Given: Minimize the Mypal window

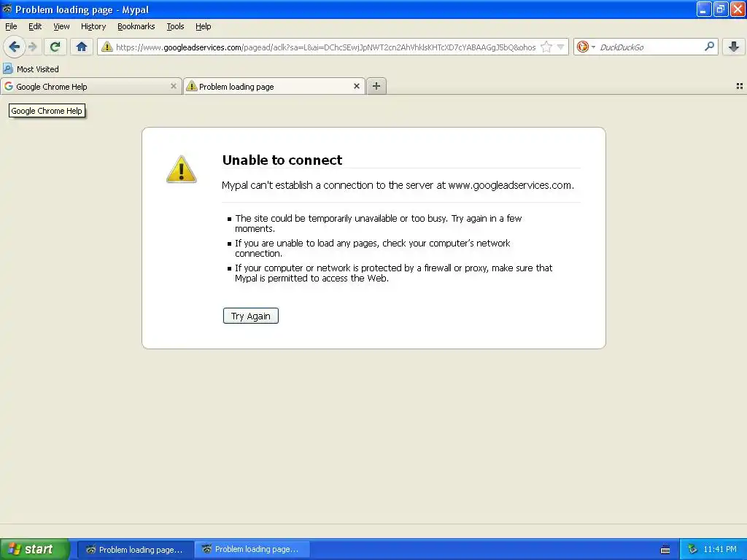Looking at the screenshot, I should pos(704,9).
